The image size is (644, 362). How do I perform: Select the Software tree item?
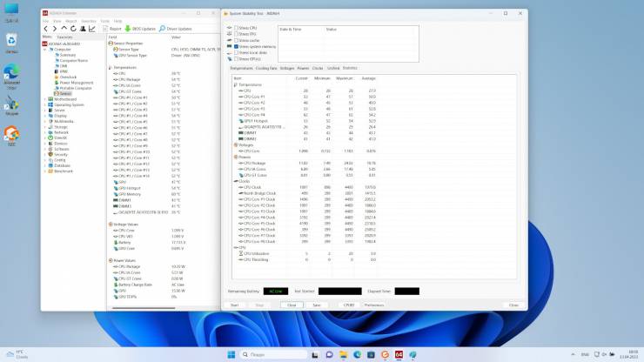tap(62, 149)
